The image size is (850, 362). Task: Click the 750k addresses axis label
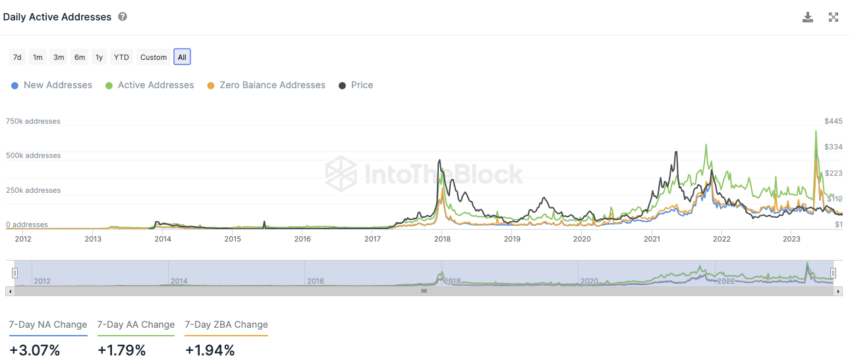[33, 121]
